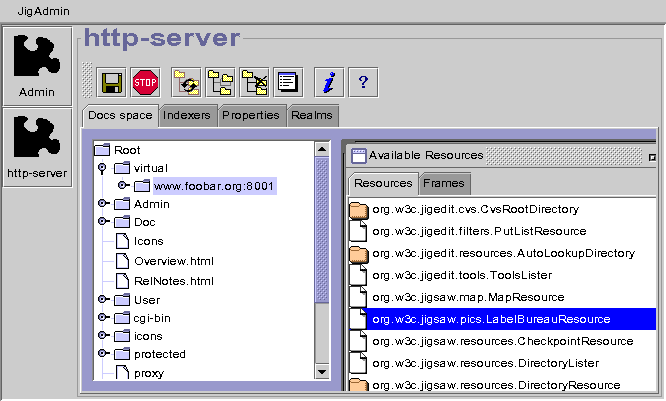The image size is (666, 401).
Task: Select the http-server puzzle piece in sidebar
Action: [37, 146]
